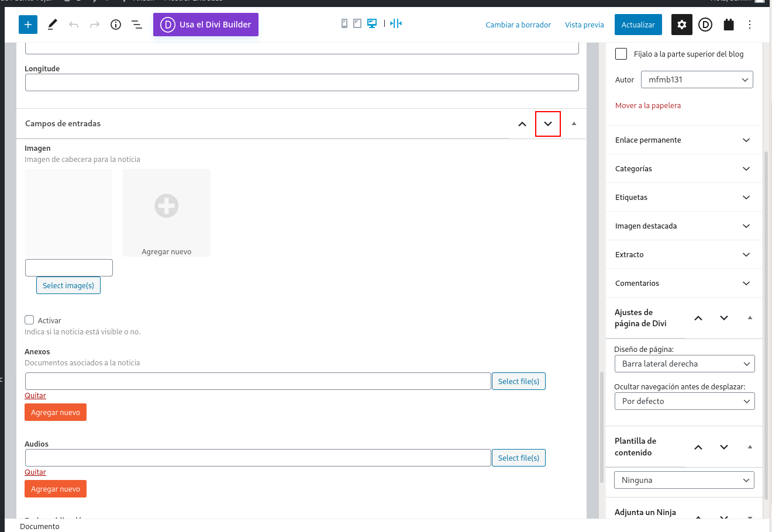Open the three-dot options menu
Viewport: 772px width, 532px height.
tap(750, 25)
